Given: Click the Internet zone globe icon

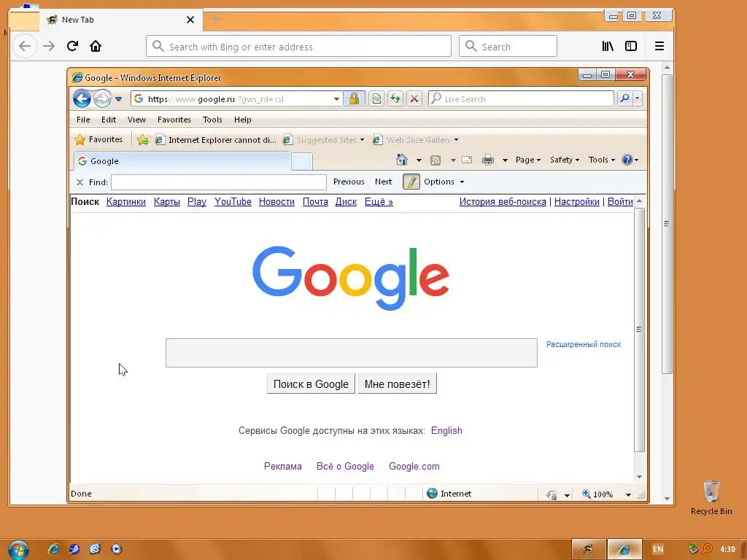Looking at the screenshot, I should click(x=432, y=494).
